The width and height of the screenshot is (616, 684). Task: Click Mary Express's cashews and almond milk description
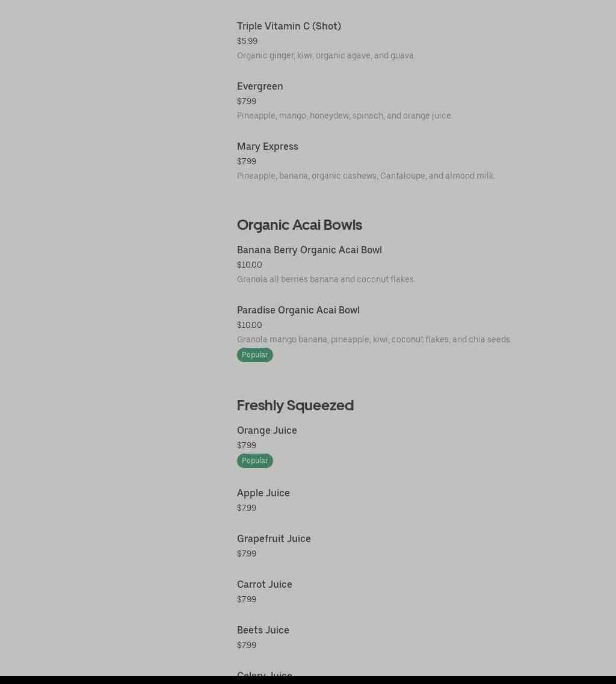click(366, 176)
